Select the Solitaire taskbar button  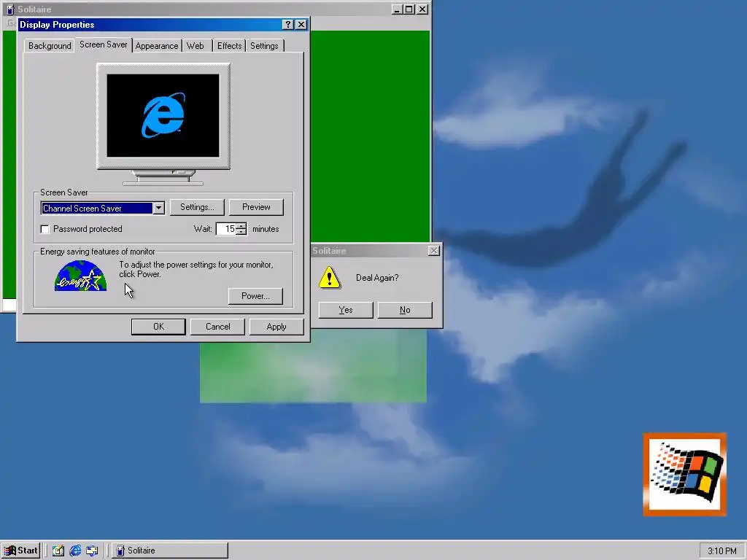171,551
